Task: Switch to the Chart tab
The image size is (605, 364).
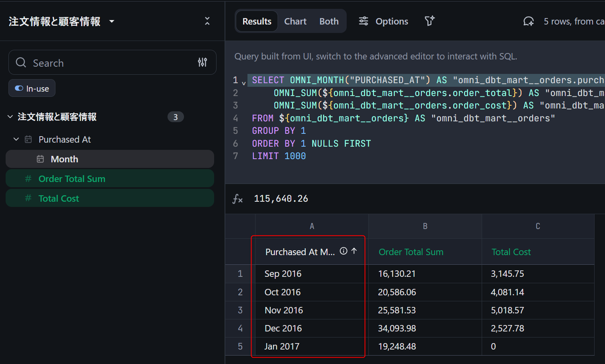Action: [295, 21]
